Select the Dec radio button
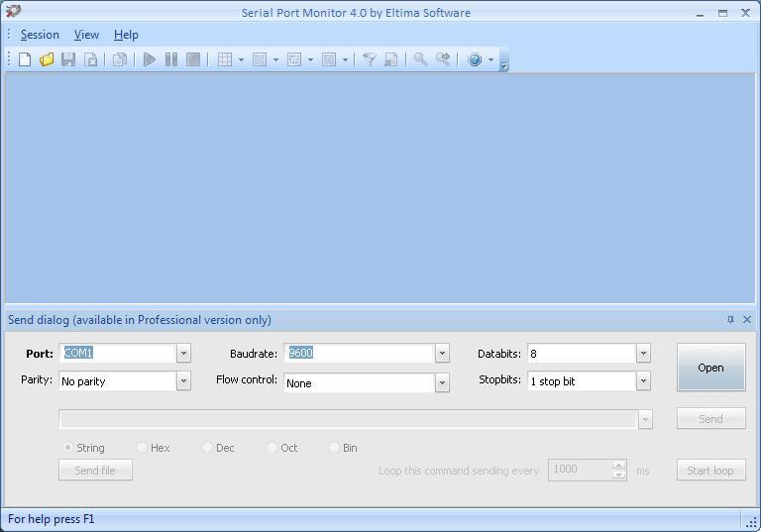 (207, 447)
